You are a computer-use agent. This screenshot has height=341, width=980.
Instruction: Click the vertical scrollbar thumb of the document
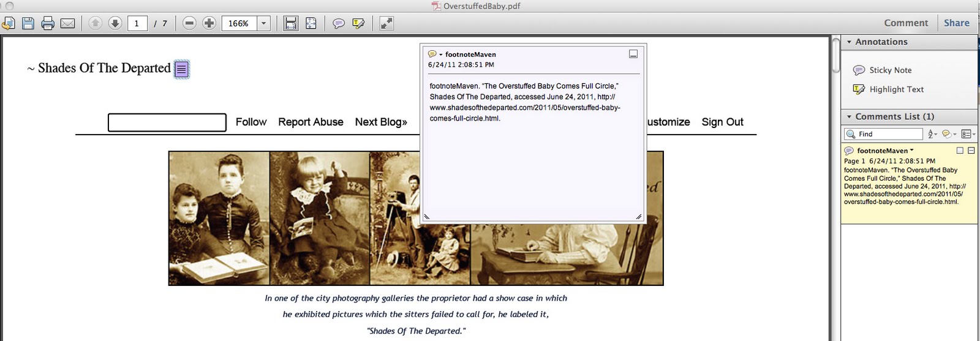click(836, 56)
